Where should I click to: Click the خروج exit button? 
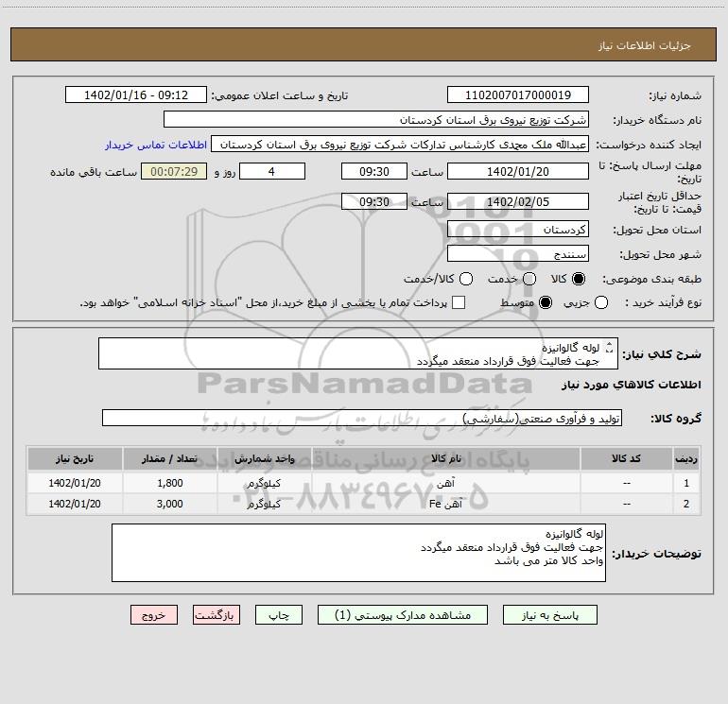(154, 615)
